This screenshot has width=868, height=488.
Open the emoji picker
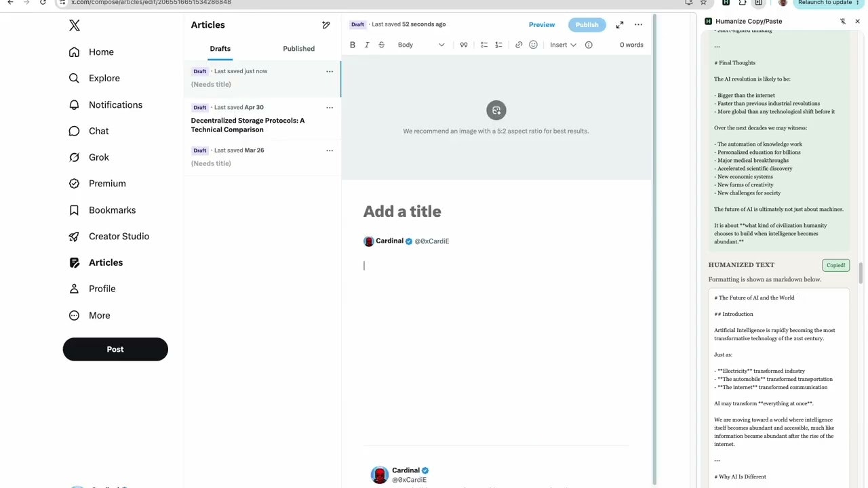point(533,45)
